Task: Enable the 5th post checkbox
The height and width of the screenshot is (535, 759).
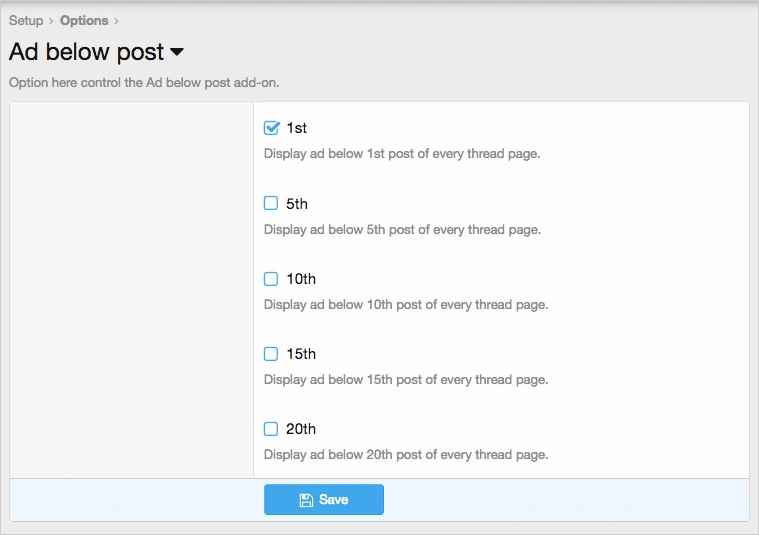Action: (x=271, y=203)
